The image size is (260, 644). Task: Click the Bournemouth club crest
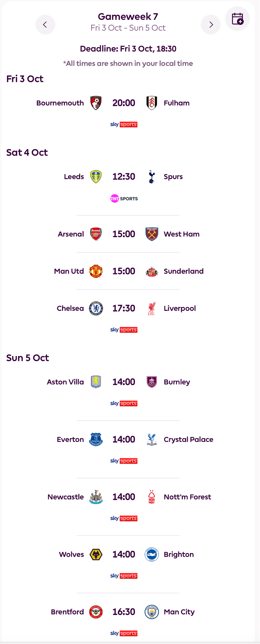pos(96,103)
